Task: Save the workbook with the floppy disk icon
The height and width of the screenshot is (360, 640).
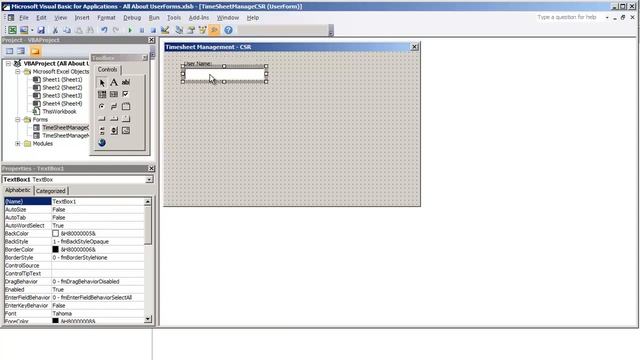Action: coord(41,30)
